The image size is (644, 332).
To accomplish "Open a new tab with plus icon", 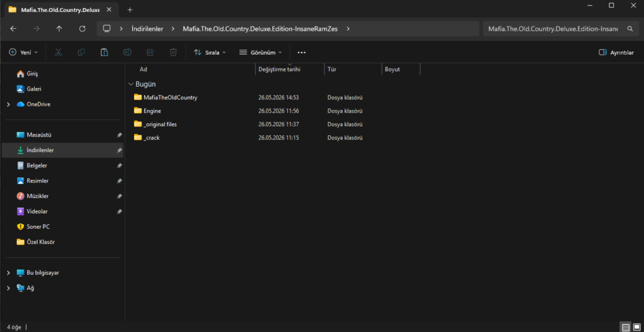I will [130, 9].
